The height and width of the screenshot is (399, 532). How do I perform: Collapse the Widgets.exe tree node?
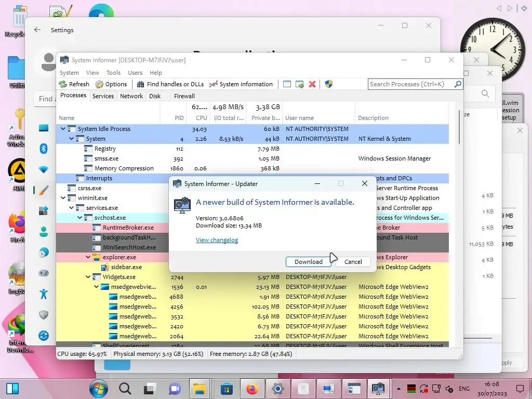[88, 276]
